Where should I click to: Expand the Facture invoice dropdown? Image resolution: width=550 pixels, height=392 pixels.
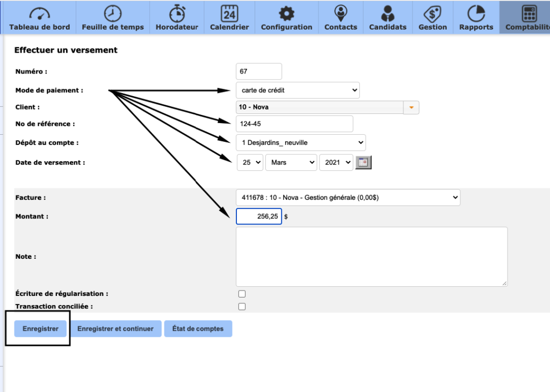click(x=348, y=198)
